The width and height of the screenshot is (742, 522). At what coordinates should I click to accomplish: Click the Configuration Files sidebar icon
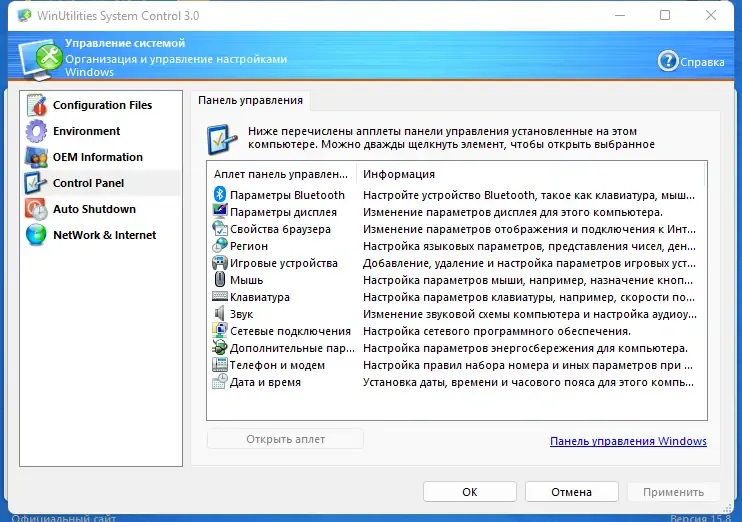(36, 105)
